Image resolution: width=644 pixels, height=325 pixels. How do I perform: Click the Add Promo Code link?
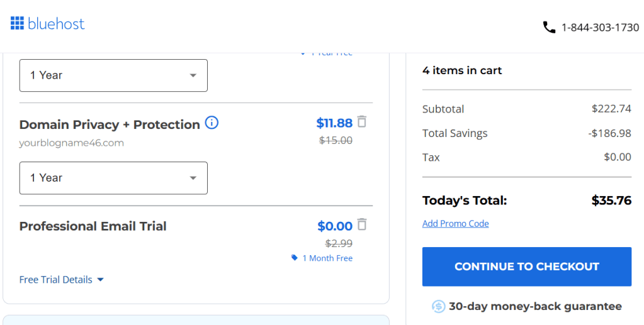(x=455, y=224)
